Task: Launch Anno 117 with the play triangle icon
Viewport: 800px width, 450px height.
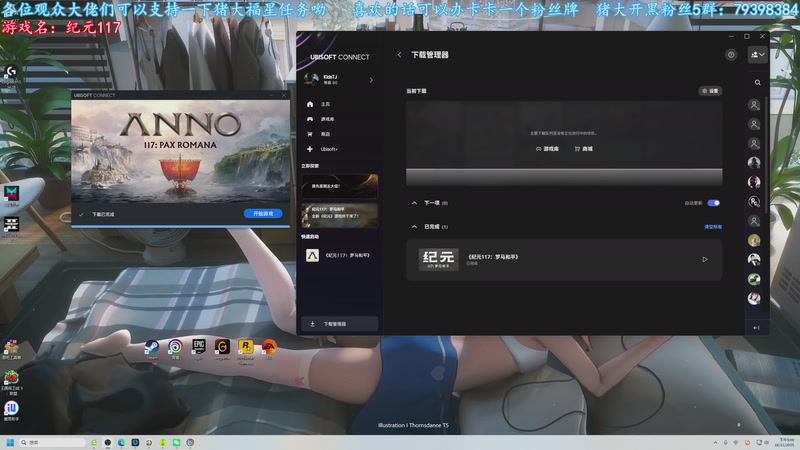Action: (705, 259)
